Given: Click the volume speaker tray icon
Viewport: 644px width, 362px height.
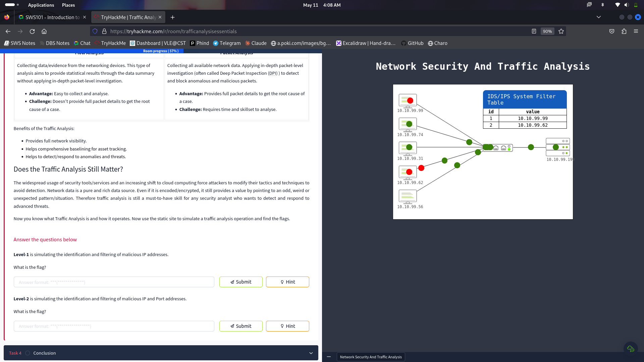Looking at the screenshot, I should point(627,5).
